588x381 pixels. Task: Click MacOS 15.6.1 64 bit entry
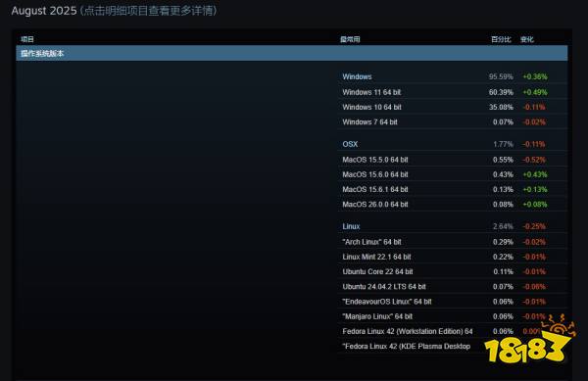pyautogui.click(x=453, y=190)
